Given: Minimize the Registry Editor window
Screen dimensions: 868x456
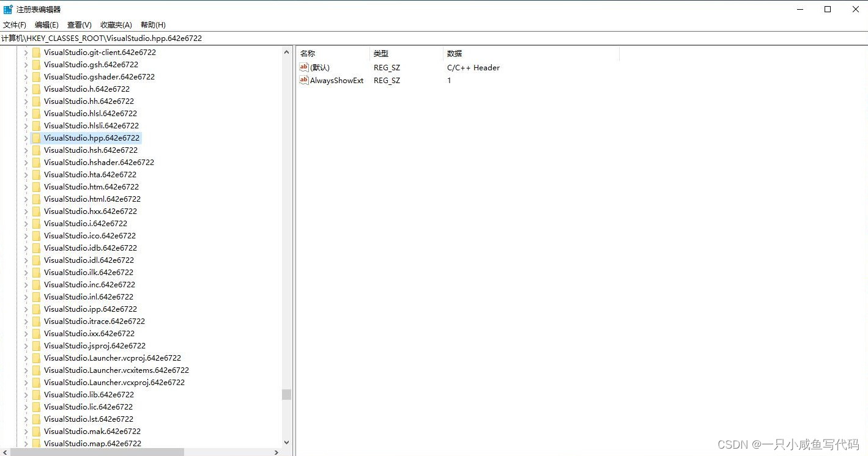Looking at the screenshot, I should point(800,9).
